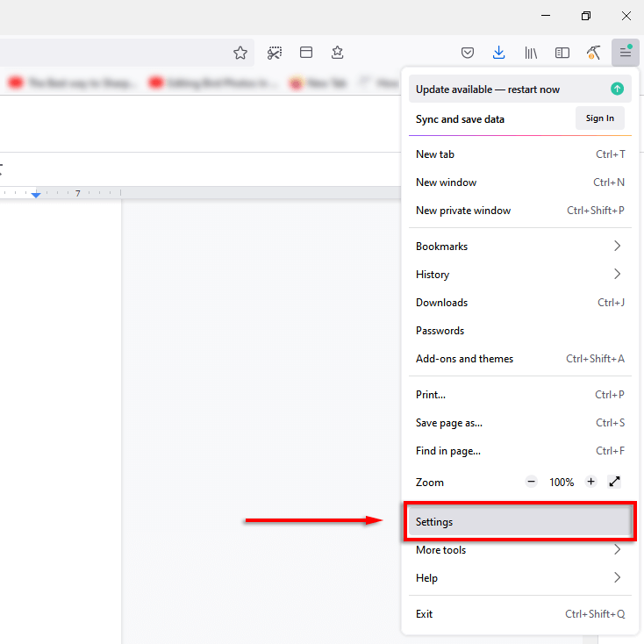The width and height of the screenshot is (644, 644).
Task: Click the Save to Pocket icon
Action: pyautogui.click(x=468, y=53)
